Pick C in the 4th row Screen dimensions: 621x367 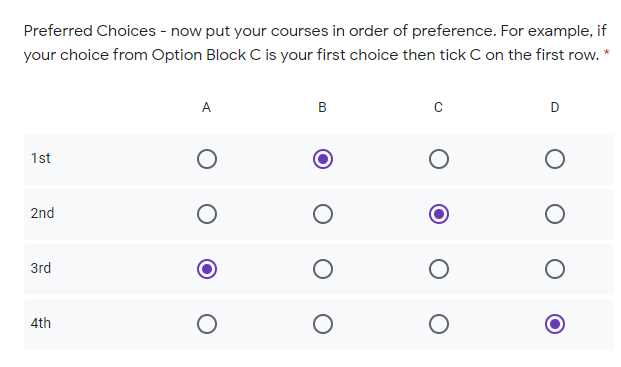(439, 324)
